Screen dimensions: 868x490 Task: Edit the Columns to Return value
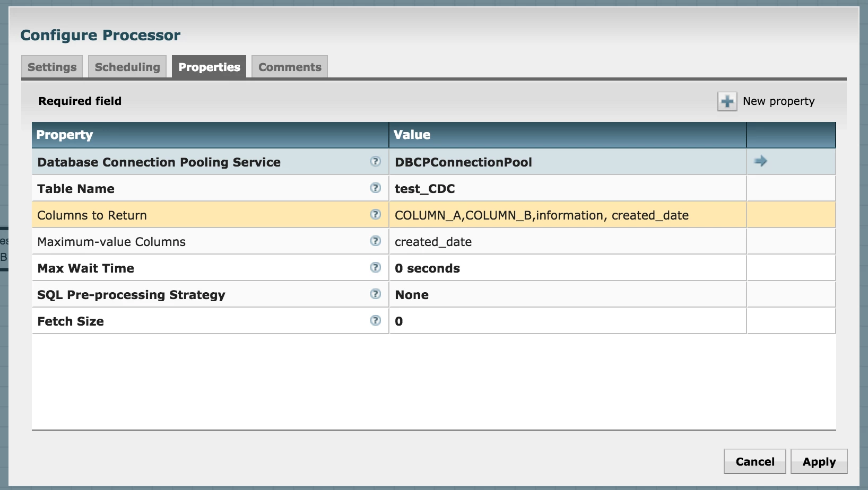pos(568,215)
